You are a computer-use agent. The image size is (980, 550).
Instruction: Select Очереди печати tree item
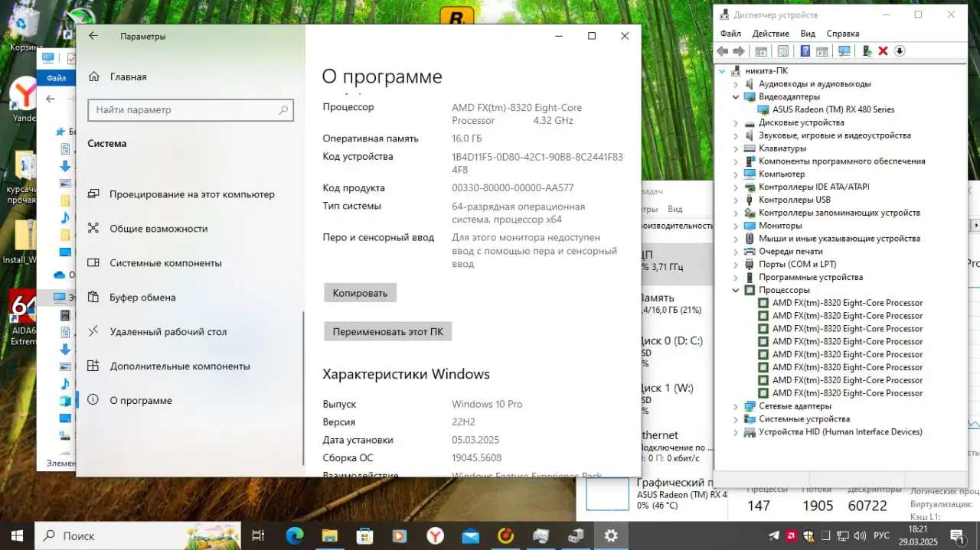tap(791, 252)
